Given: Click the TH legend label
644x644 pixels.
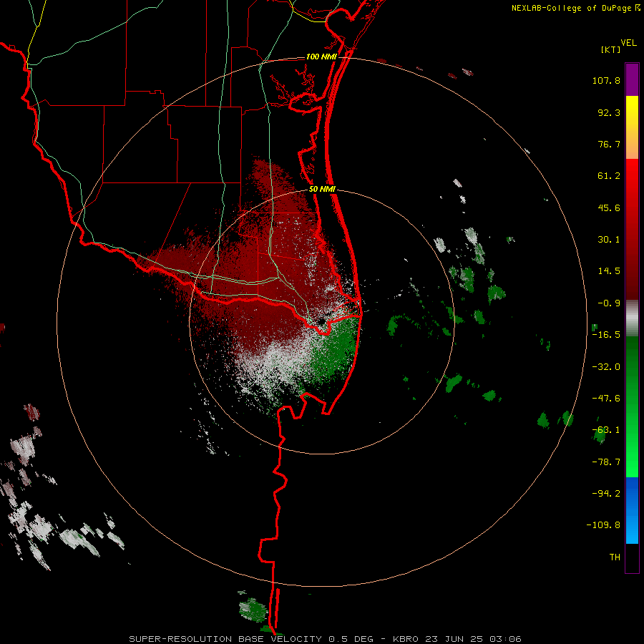Looking at the screenshot, I should pos(615,557).
